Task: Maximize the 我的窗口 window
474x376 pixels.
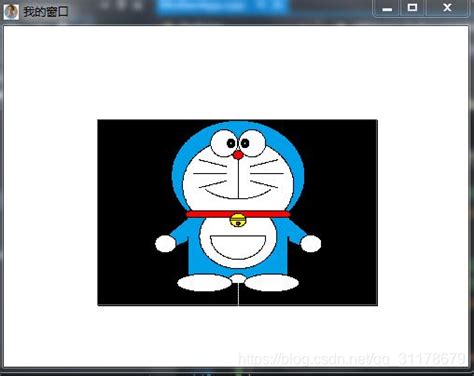Action: coord(412,8)
